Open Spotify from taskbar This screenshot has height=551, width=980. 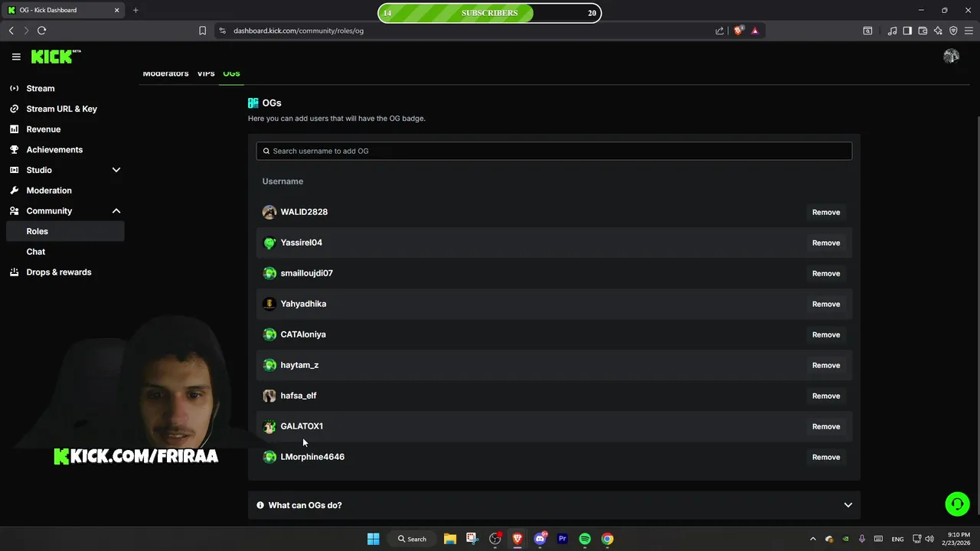(585, 539)
